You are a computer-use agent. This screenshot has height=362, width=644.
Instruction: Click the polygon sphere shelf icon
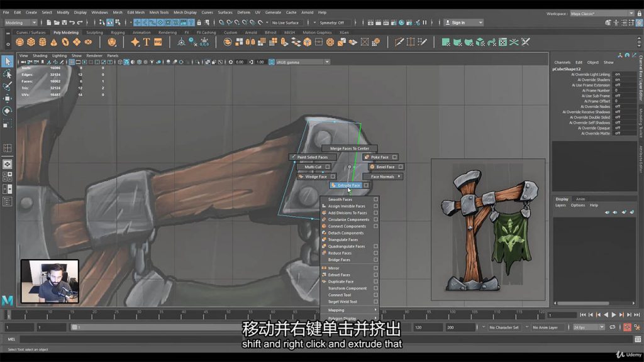[x=19, y=42]
